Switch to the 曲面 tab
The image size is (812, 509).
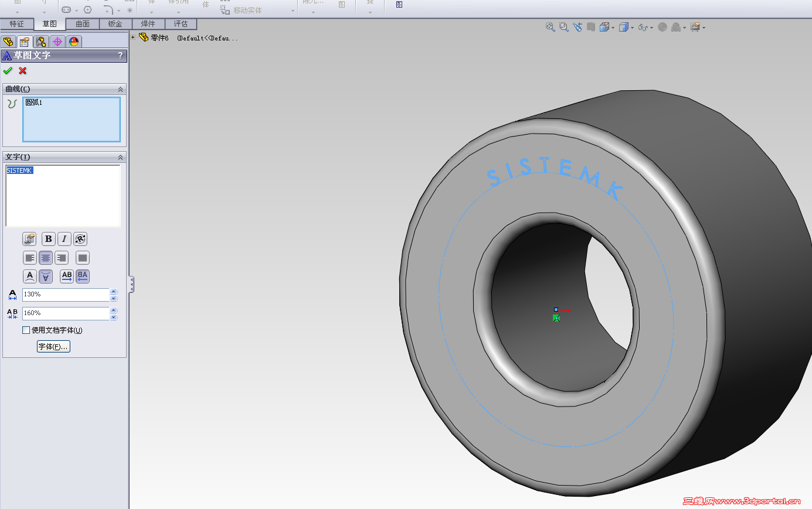point(83,24)
